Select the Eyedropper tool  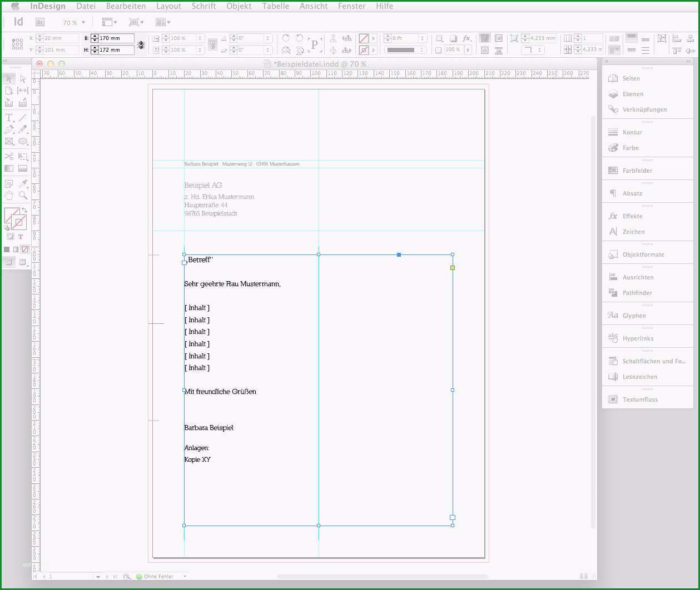point(23,184)
